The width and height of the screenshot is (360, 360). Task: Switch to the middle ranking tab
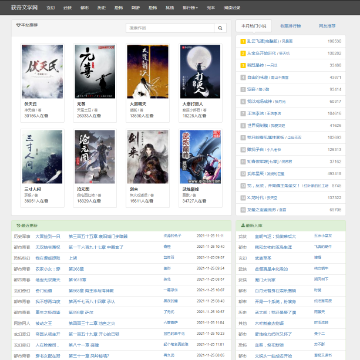click(x=290, y=26)
